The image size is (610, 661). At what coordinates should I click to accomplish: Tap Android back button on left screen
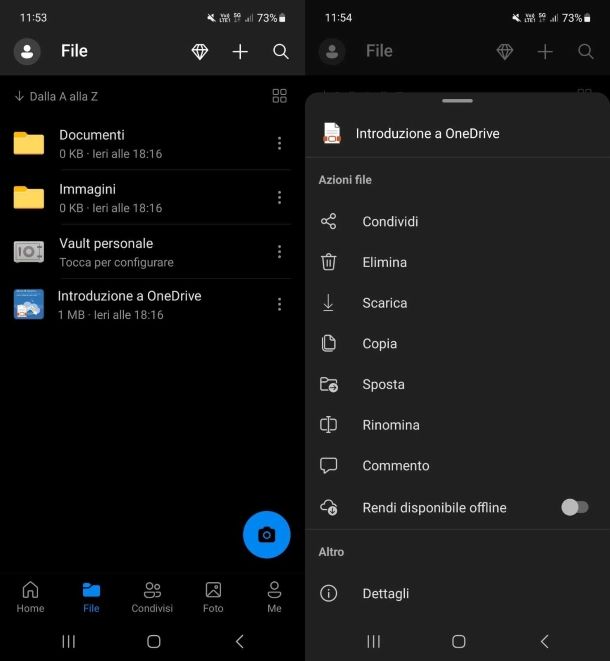239,641
